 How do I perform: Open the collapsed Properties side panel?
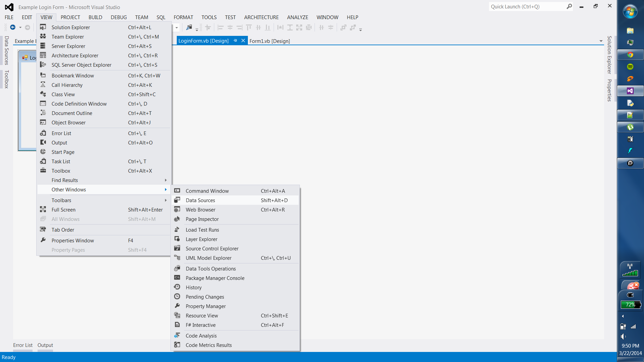point(609,90)
